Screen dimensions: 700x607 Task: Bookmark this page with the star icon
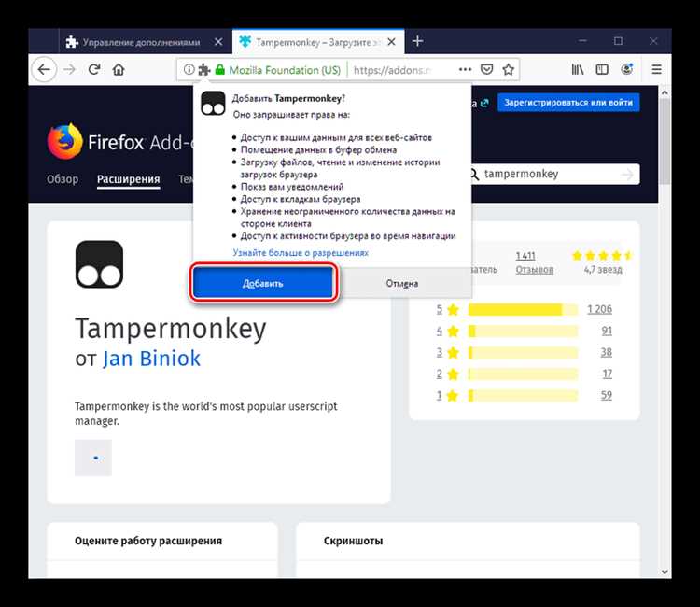coord(508,69)
